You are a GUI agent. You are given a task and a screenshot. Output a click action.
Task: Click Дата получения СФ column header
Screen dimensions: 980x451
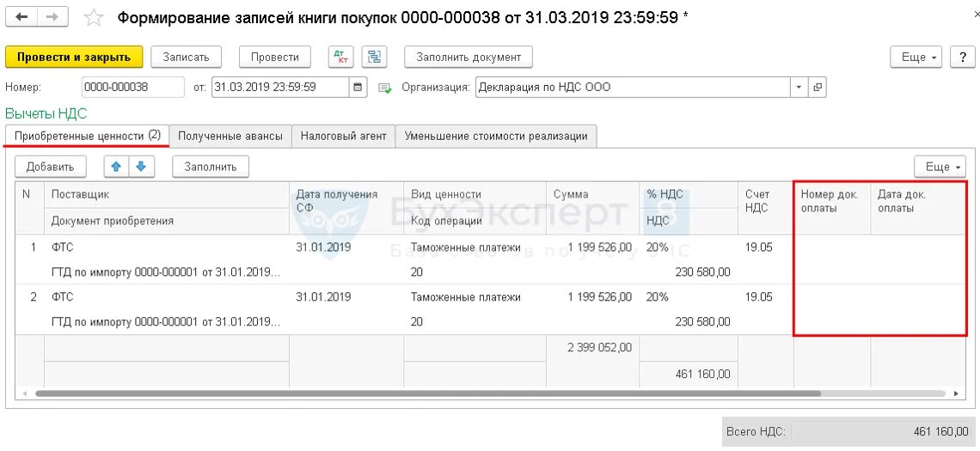[x=346, y=208]
